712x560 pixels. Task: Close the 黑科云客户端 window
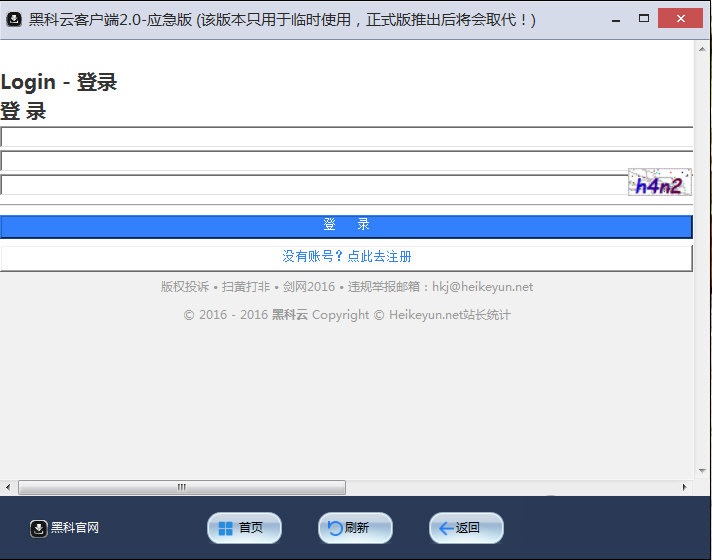click(685, 19)
